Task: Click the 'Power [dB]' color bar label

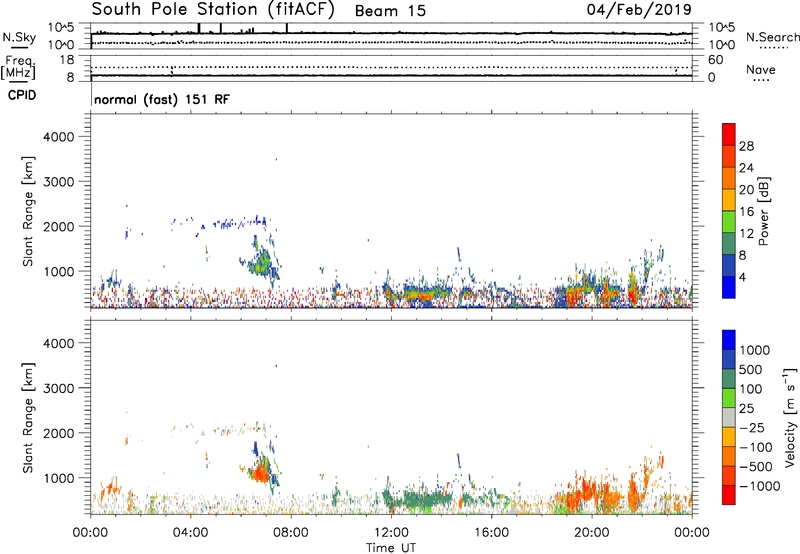Action: pos(763,211)
